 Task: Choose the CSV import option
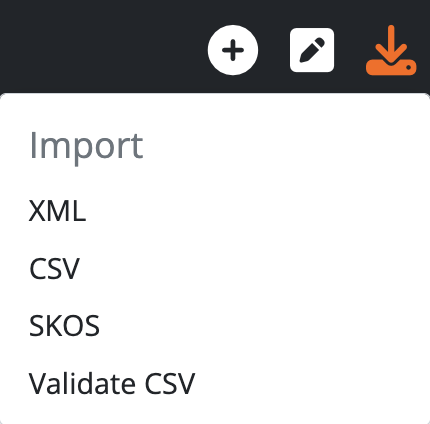pos(54,268)
